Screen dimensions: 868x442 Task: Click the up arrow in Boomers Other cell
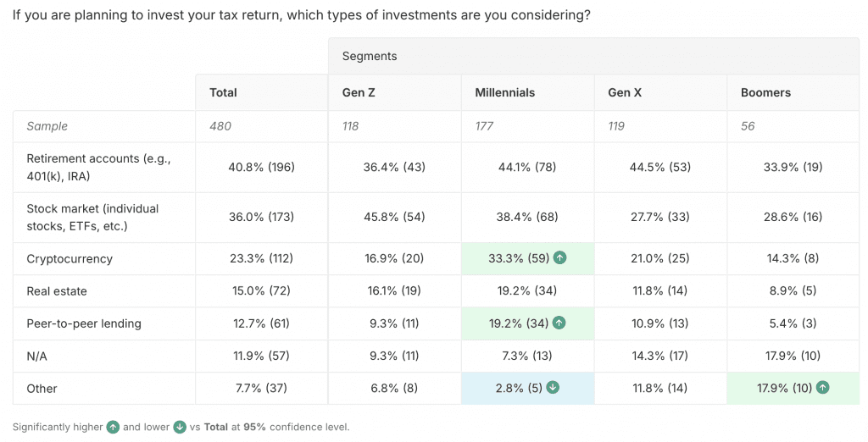coord(822,389)
